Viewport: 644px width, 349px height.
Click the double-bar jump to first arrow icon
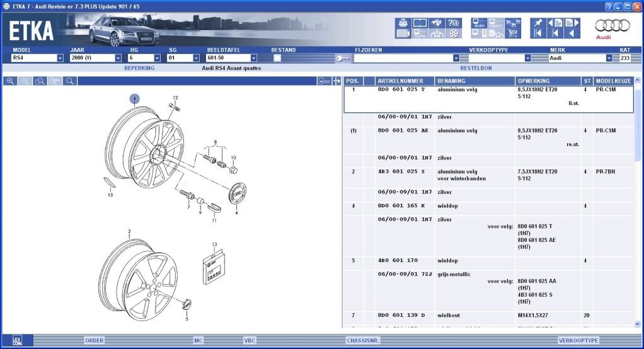tap(538, 33)
